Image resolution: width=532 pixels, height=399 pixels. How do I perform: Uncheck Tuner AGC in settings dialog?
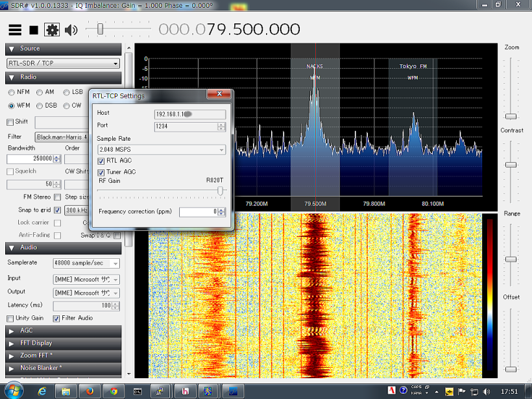(101, 173)
